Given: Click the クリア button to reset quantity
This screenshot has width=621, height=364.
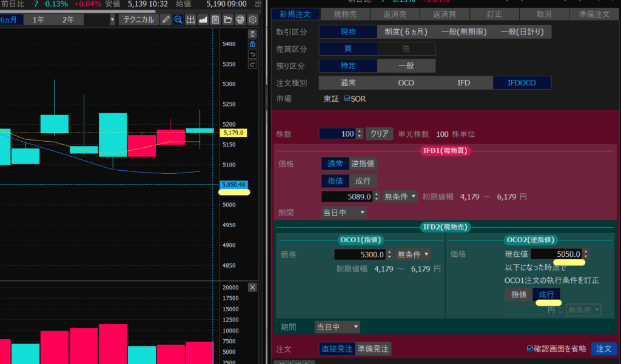Looking at the screenshot, I should pos(380,133).
